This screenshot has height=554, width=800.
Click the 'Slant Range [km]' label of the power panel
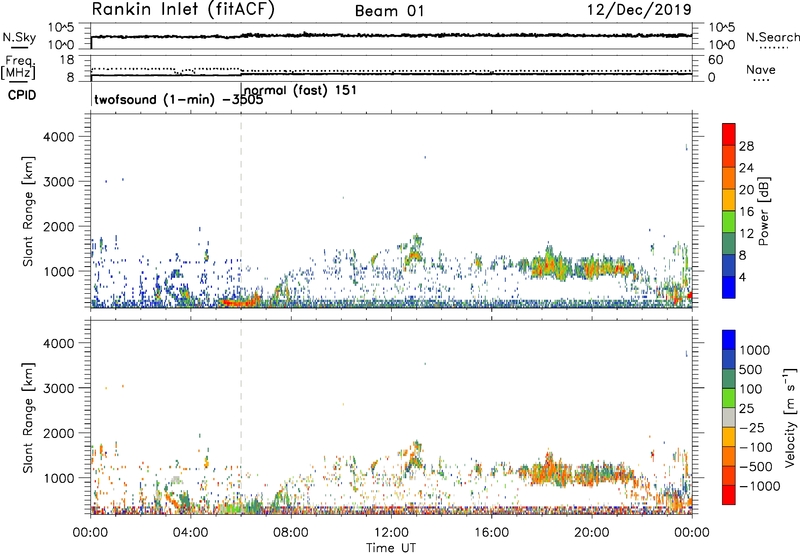coord(28,211)
